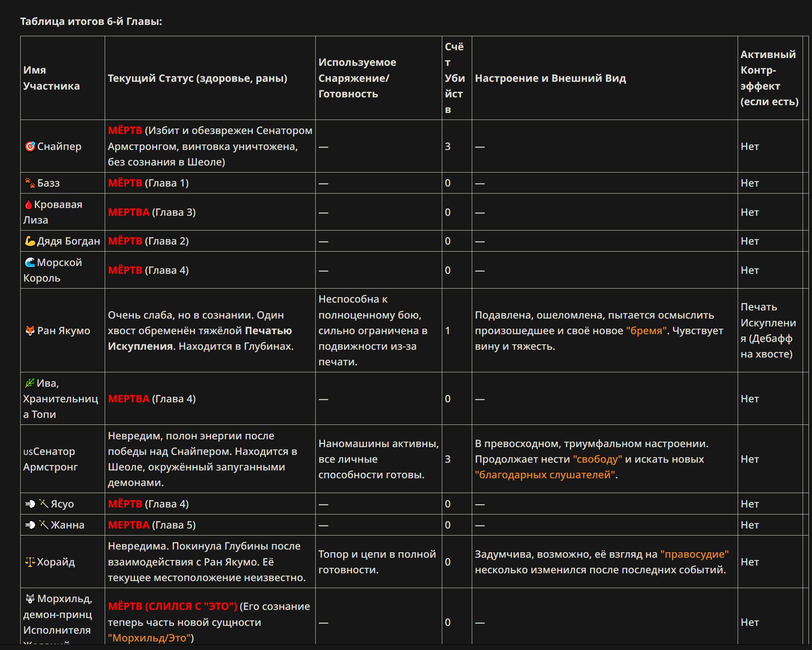
Task: Click the Текущий Статус column header
Action: pos(197,78)
